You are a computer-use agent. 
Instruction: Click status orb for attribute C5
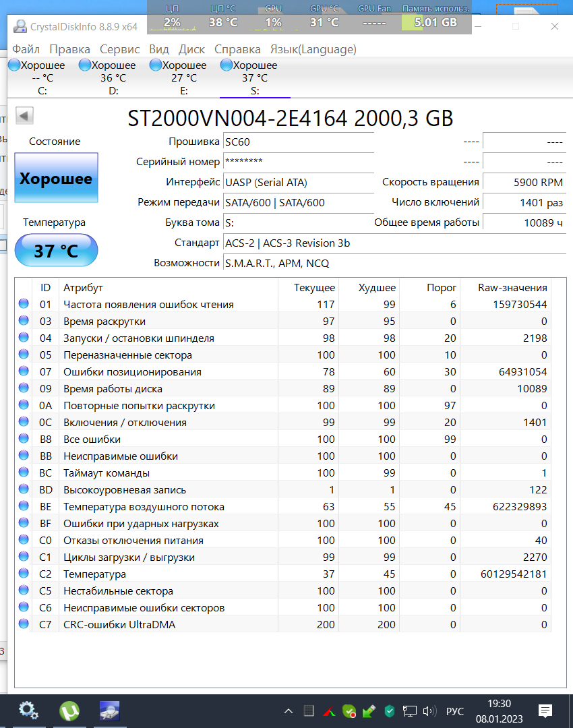point(24,590)
